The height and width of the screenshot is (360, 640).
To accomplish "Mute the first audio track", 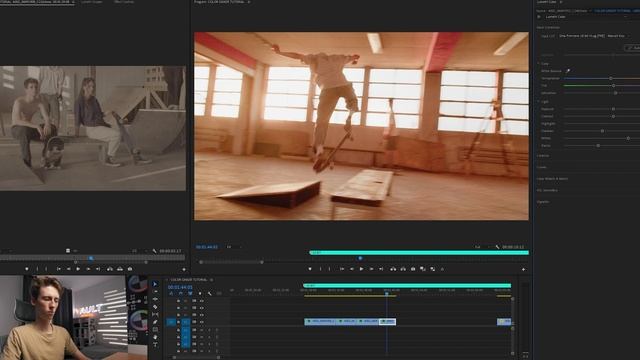I will point(202,330).
